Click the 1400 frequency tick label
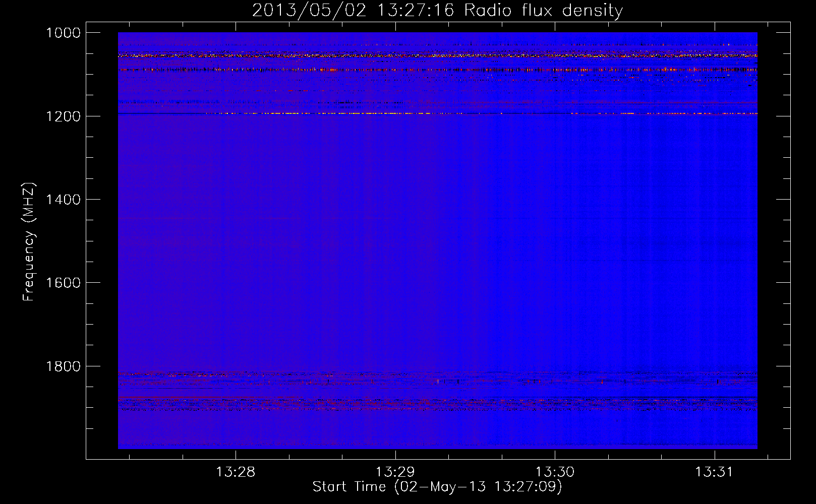This screenshot has height=504, width=816. pos(63,200)
